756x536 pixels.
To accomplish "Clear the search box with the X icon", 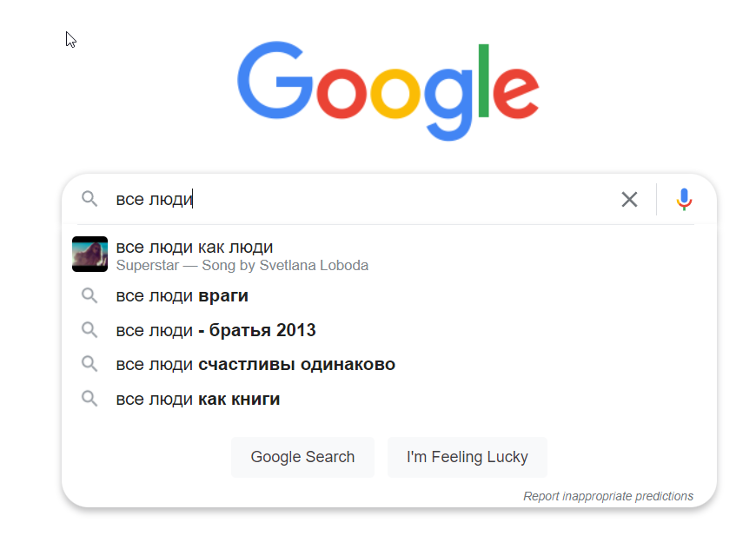I will point(629,200).
